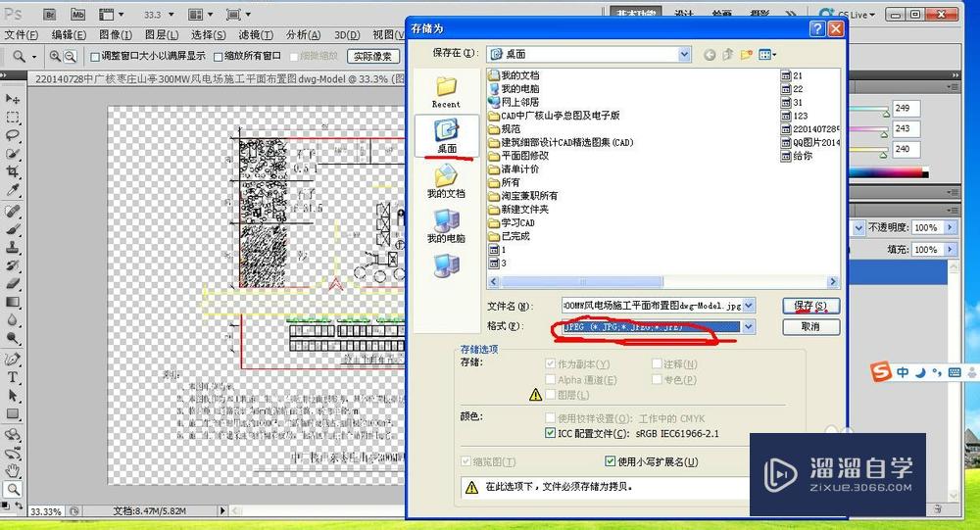980x530 pixels.
Task: Select the Crop tool
Action: point(13,171)
